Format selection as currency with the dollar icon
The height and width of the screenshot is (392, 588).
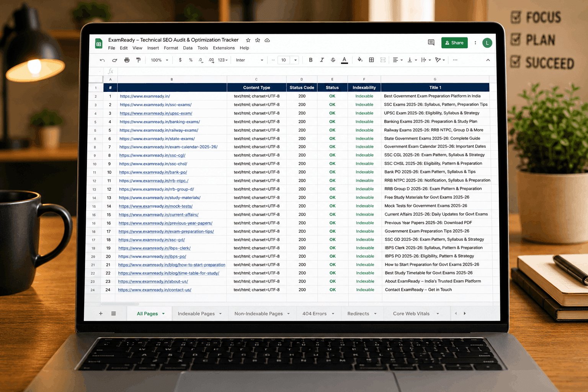(x=180, y=60)
